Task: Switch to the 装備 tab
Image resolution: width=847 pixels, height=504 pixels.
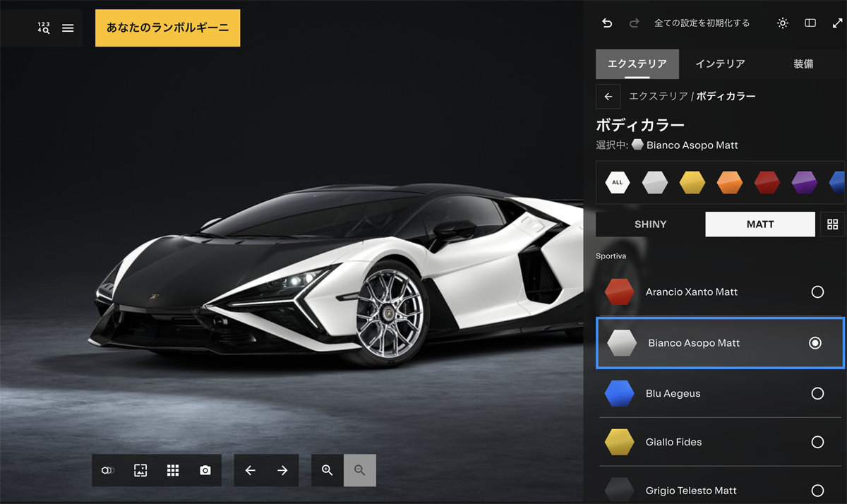Action: click(803, 64)
